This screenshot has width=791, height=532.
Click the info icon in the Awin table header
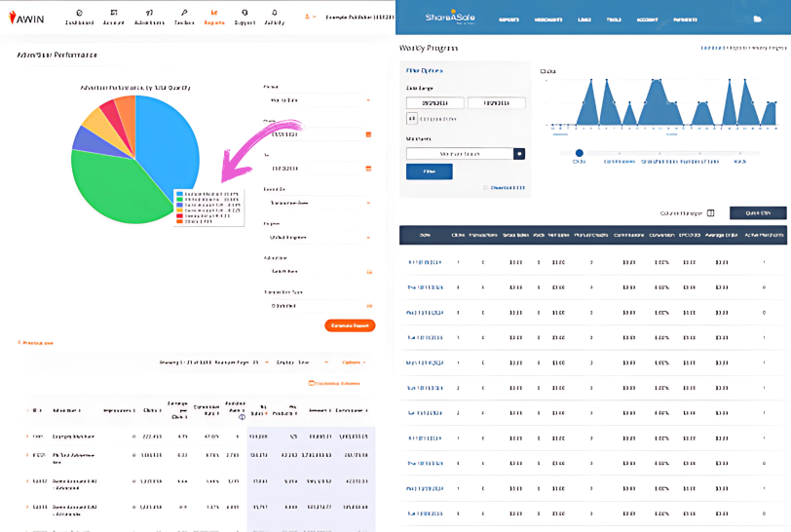pyautogui.click(x=243, y=417)
